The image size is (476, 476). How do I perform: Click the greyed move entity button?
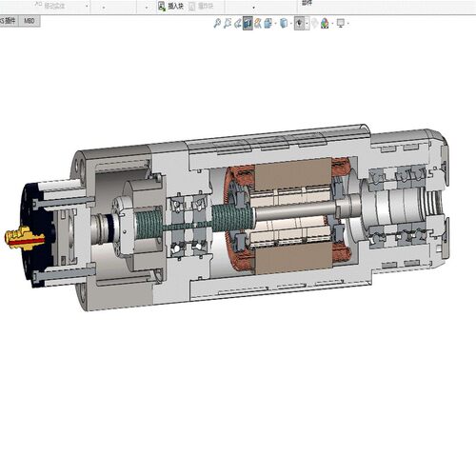coord(50,6)
